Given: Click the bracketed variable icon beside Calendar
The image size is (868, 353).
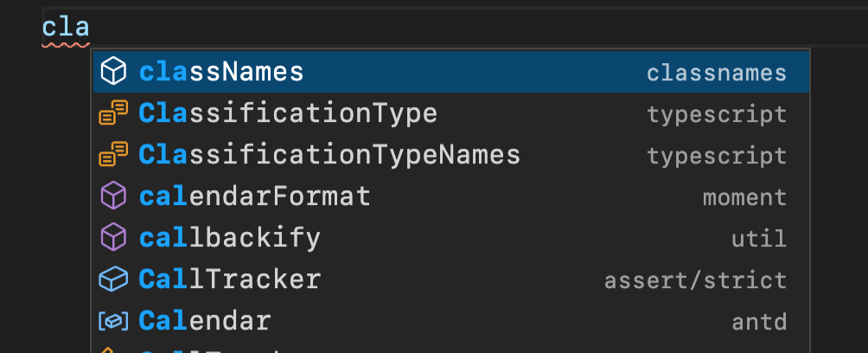Looking at the screenshot, I should point(113,321).
